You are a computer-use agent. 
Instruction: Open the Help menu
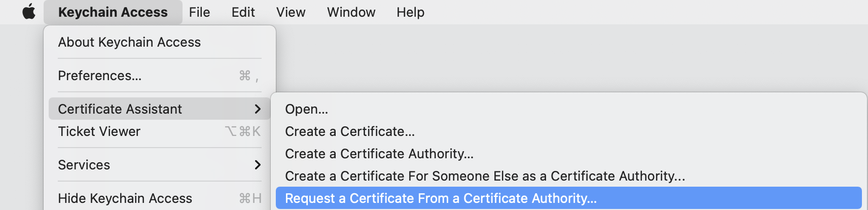(410, 12)
